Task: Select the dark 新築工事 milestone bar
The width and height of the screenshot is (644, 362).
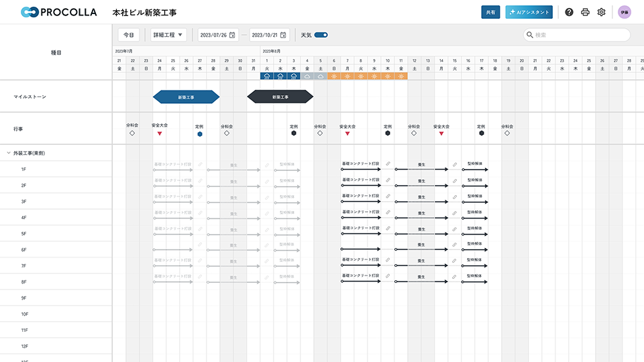Action: 280,97
